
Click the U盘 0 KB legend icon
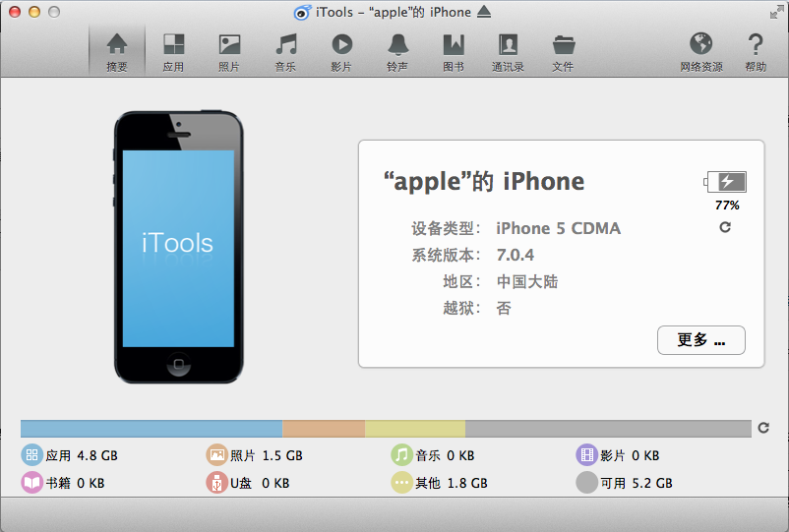[x=216, y=483]
